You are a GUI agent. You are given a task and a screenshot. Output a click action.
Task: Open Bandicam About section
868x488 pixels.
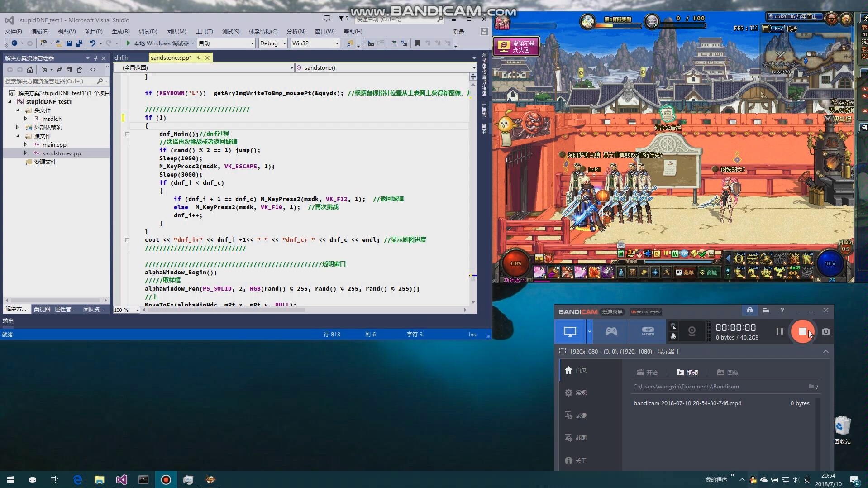[x=577, y=460]
